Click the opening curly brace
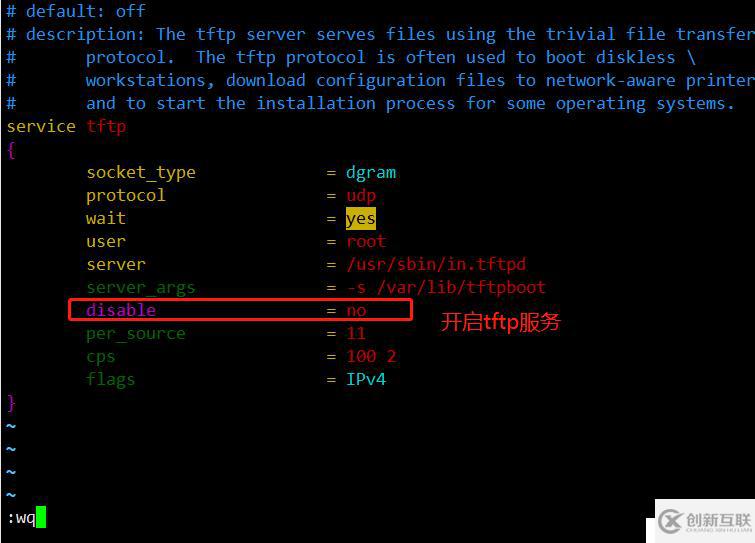755x543 pixels. [11, 150]
